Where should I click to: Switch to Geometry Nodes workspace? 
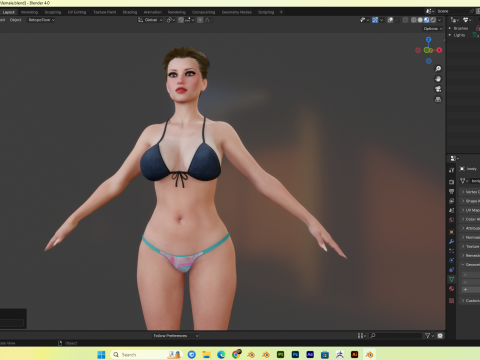coord(237,12)
